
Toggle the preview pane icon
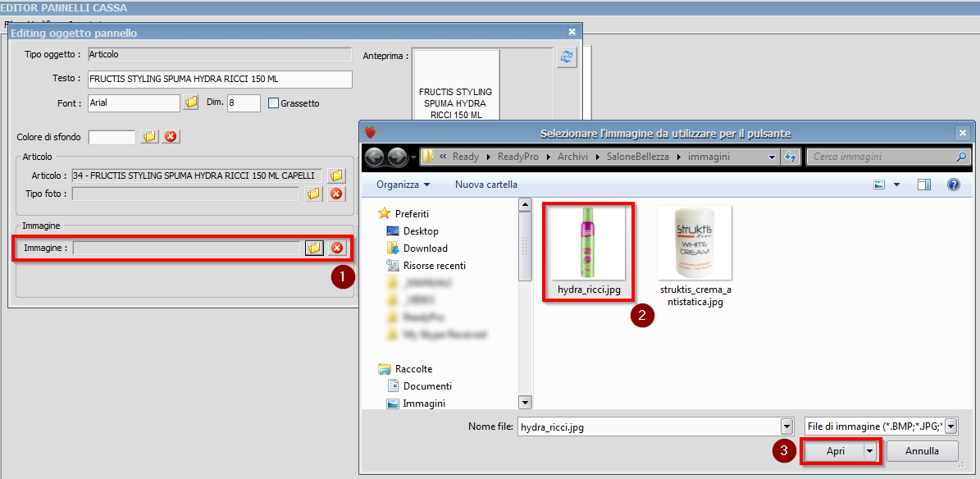tap(923, 185)
